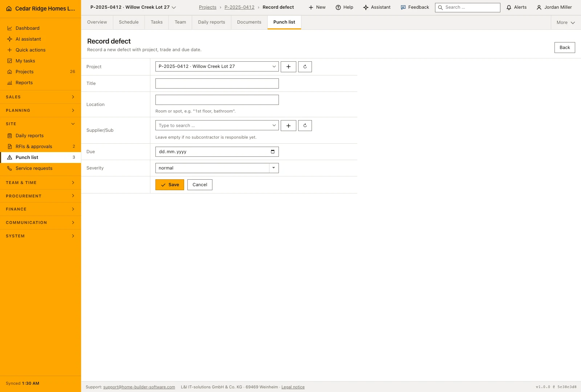Expand the Planning sidebar section
The width and height of the screenshot is (581, 392).
click(41, 110)
